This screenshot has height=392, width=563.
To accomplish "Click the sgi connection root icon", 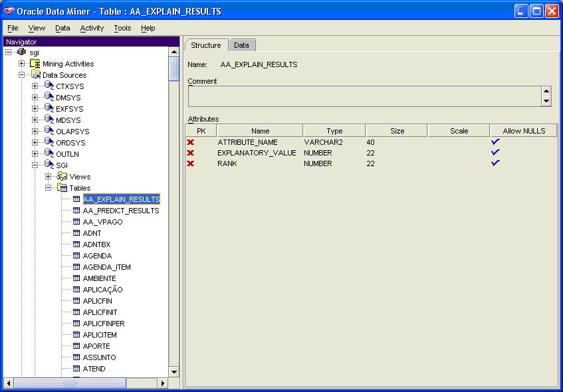I will (x=22, y=52).
